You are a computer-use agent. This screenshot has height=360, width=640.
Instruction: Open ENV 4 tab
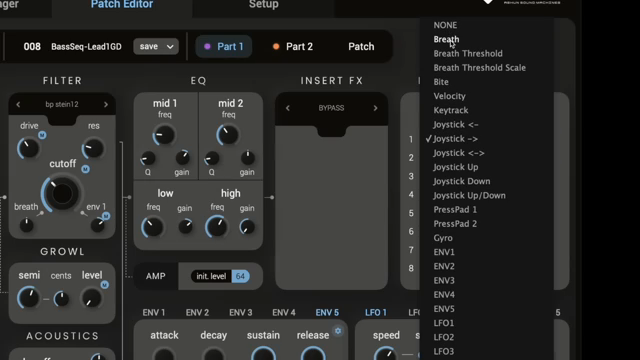[x=284, y=313]
